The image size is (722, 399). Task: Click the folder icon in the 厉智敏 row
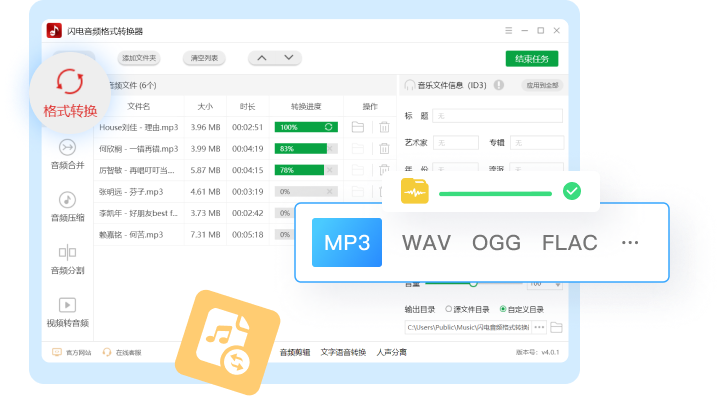point(358,170)
